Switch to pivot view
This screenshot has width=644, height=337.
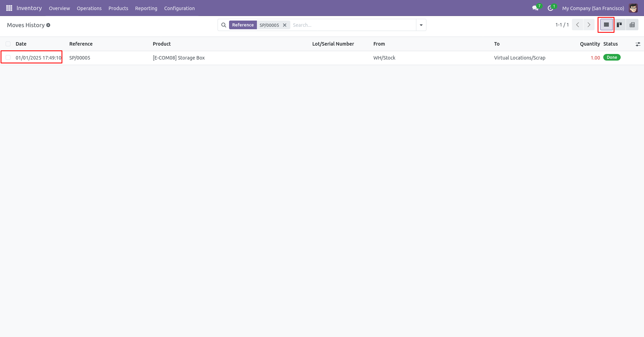[x=632, y=25]
